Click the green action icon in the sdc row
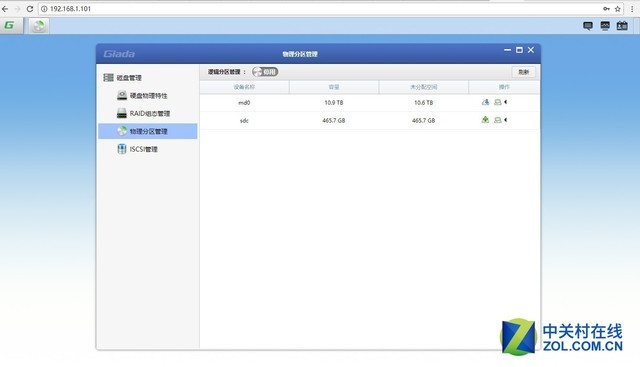This screenshot has width=640, height=367. tap(485, 120)
